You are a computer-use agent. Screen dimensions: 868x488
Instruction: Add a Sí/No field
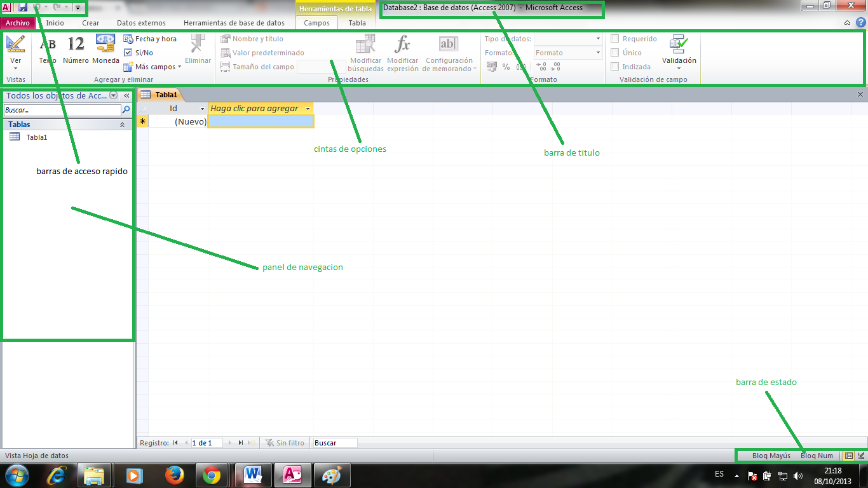139,53
